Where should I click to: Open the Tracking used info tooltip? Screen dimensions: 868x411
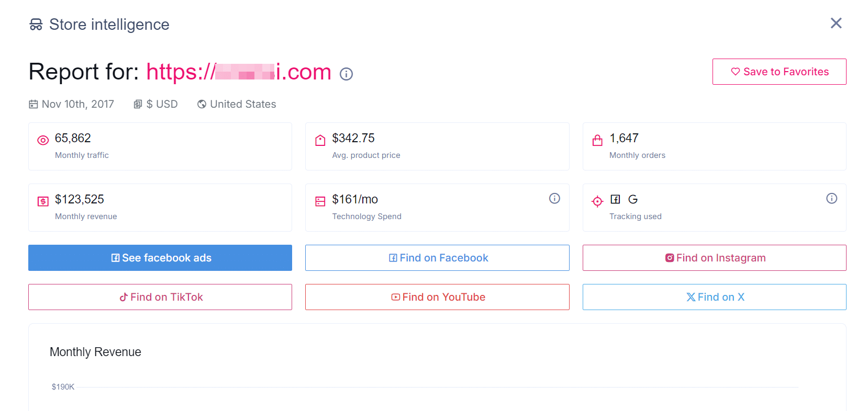click(x=832, y=198)
